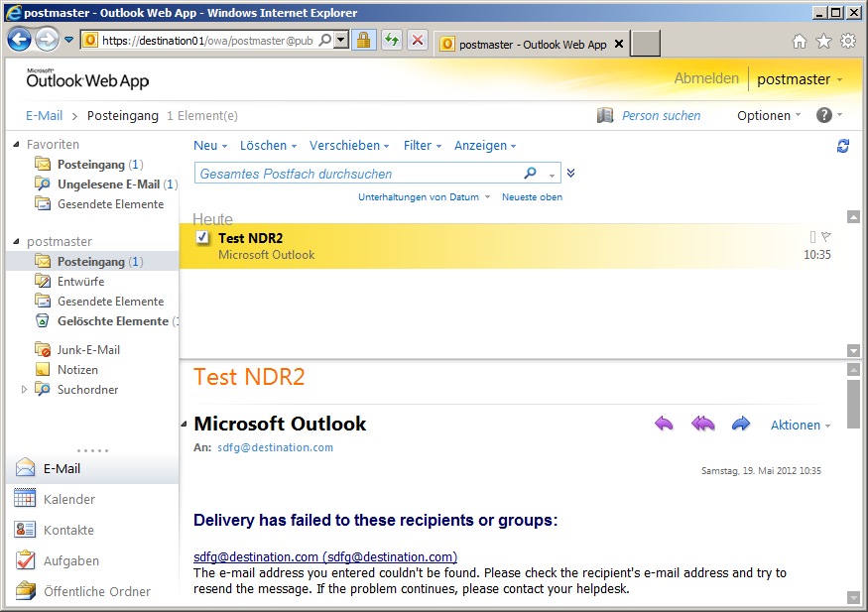Image resolution: width=868 pixels, height=612 pixels.
Task: Open the Neu menu
Action: [x=210, y=146]
